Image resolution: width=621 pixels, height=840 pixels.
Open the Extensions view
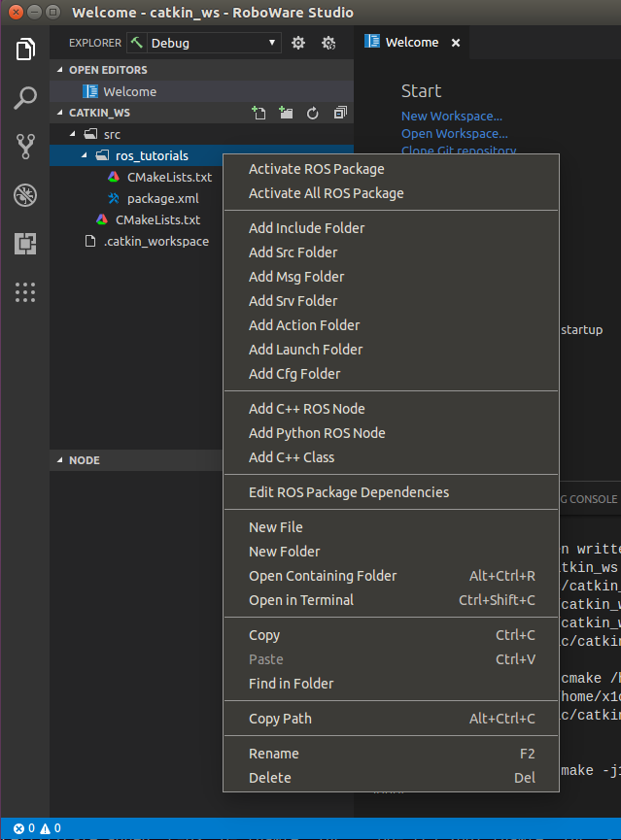point(25,244)
